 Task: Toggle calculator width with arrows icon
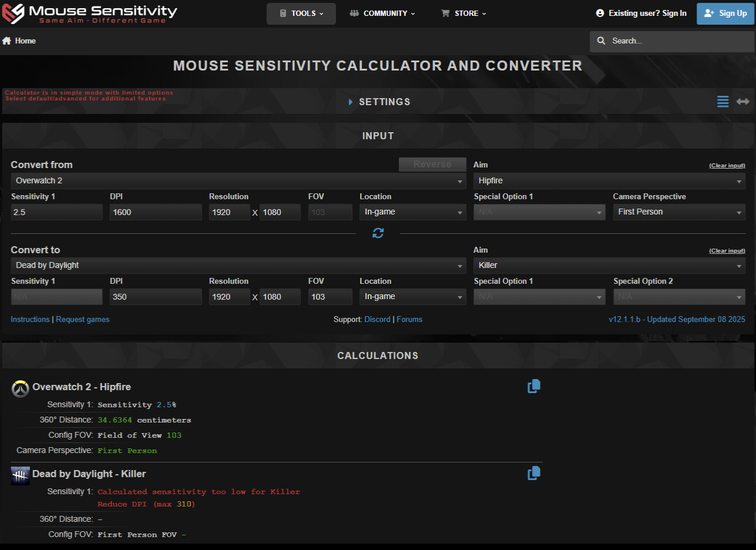click(743, 102)
